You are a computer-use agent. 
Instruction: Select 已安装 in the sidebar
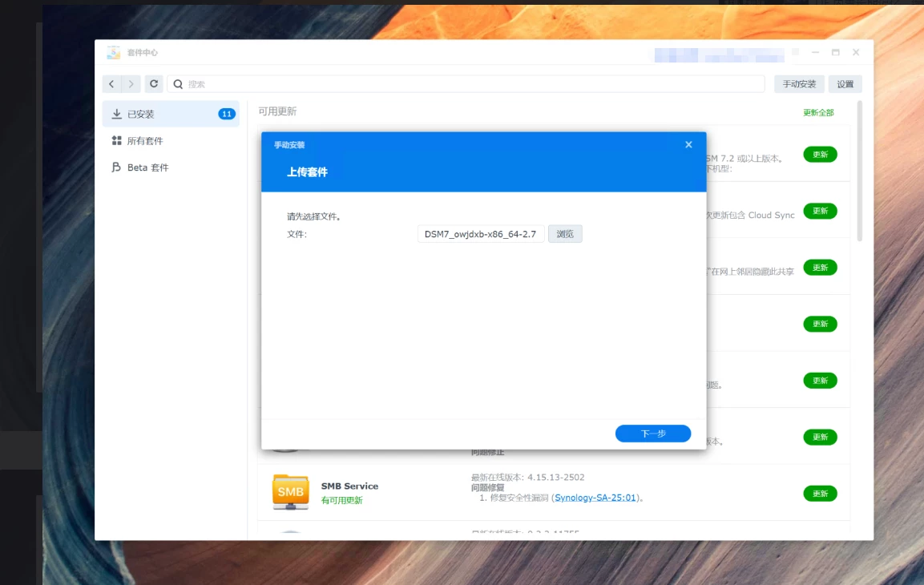171,114
